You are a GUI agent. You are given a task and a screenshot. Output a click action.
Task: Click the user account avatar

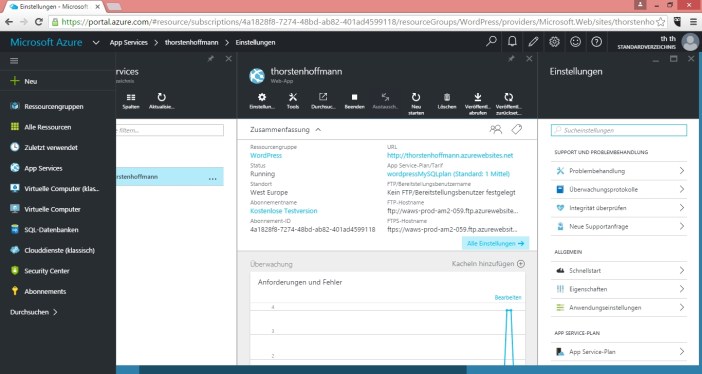coord(690,42)
